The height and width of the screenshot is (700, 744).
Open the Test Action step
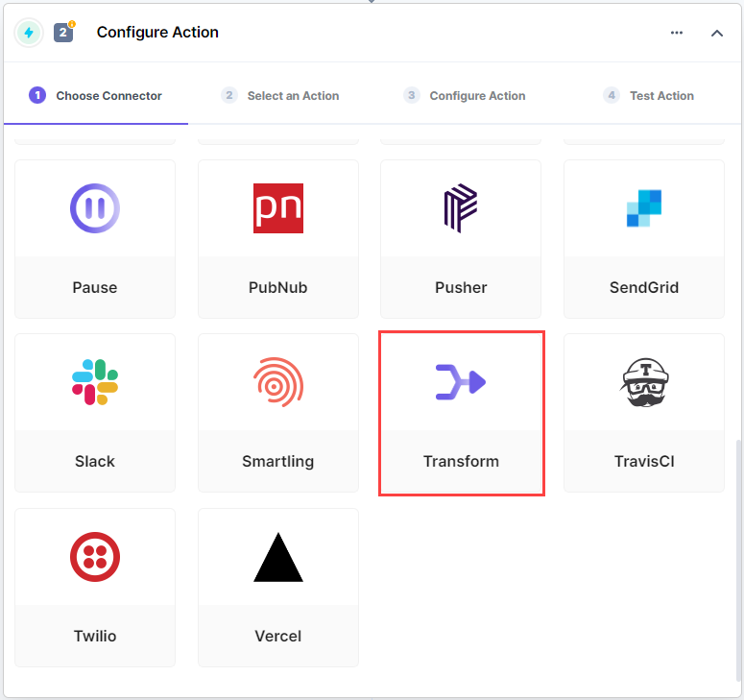648,95
